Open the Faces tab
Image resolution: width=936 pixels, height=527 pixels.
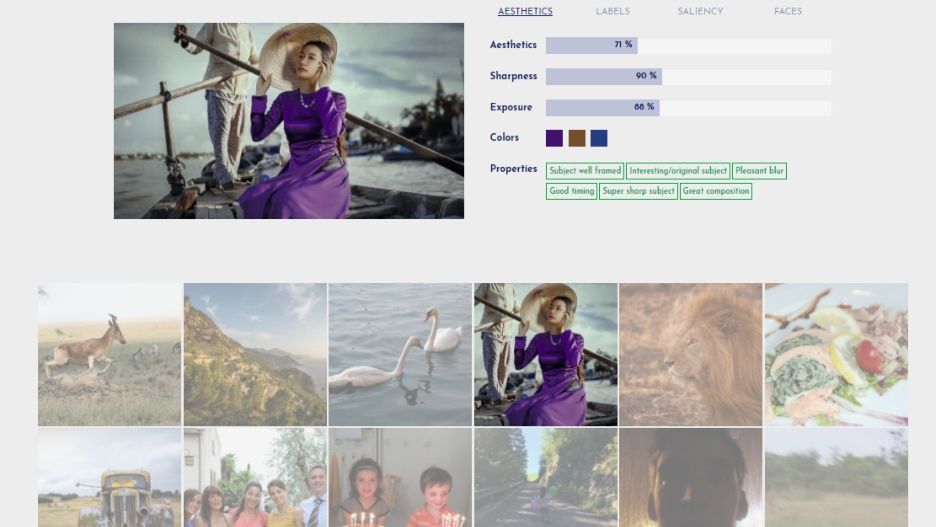788,11
